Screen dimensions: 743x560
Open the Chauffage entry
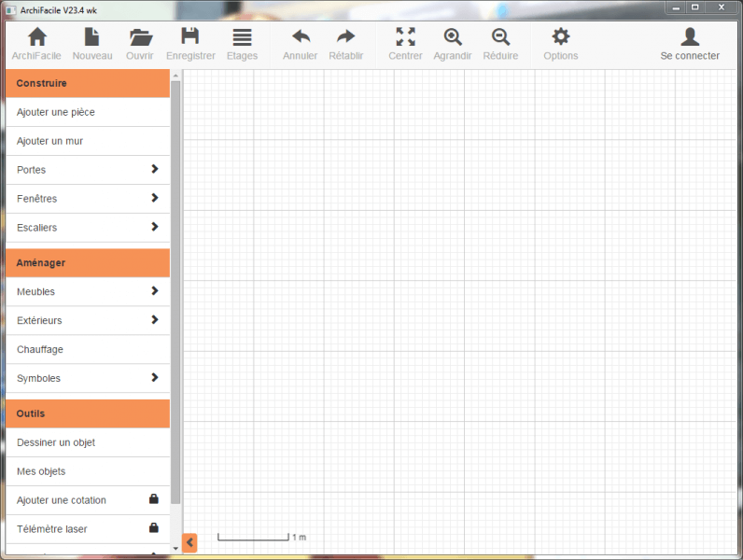coord(88,350)
